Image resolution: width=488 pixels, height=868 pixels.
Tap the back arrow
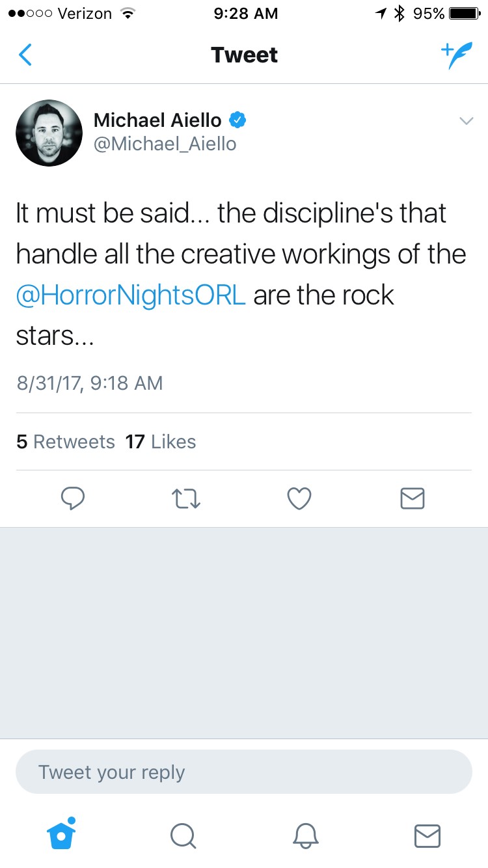25,55
